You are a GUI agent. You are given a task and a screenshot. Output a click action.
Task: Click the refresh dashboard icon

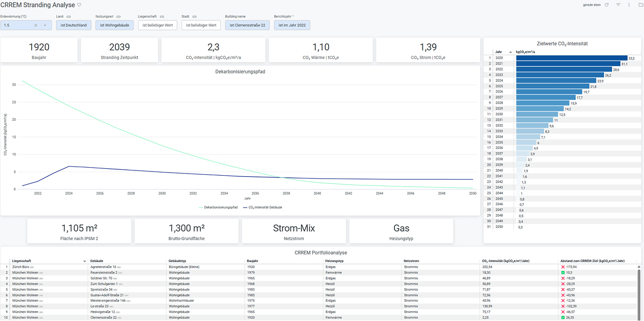[606, 5]
